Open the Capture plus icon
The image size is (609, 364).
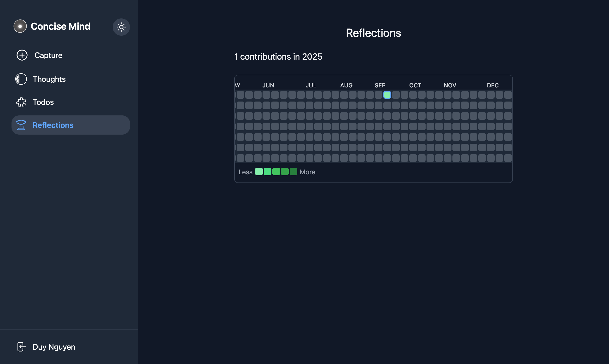coord(22,55)
